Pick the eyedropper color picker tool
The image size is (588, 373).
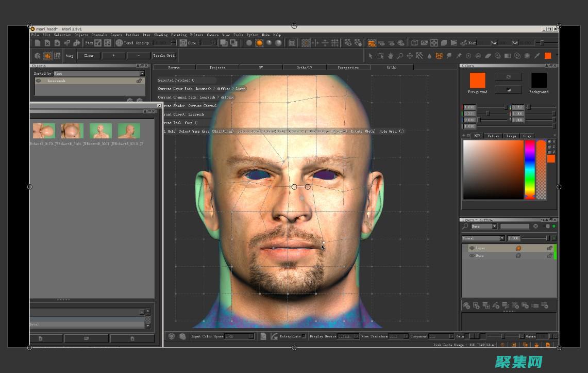pyautogui.click(x=536, y=56)
